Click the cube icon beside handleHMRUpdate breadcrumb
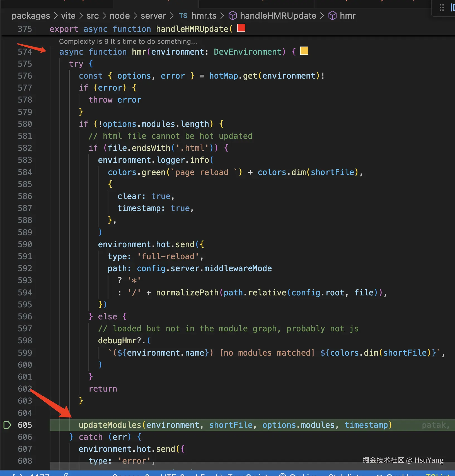 click(233, 16)
